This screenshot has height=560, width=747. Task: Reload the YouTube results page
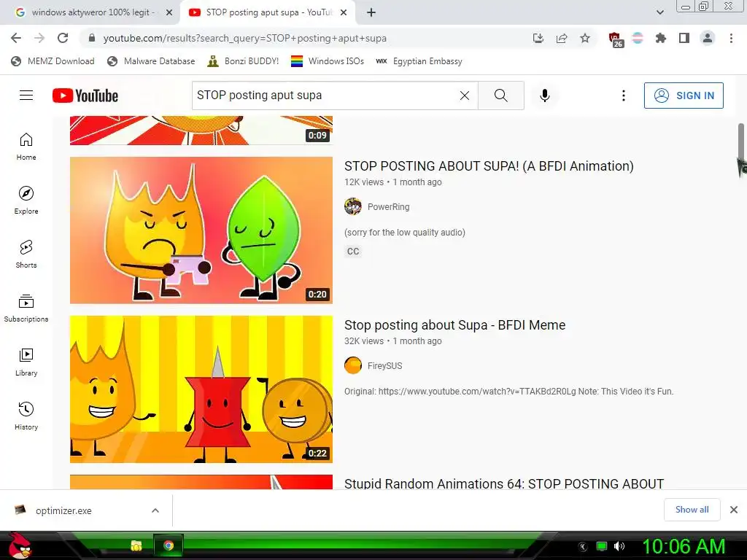[x=63, y=38]
